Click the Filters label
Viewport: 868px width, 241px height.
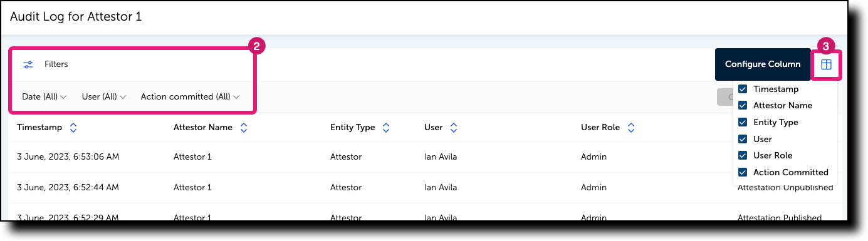(x=56, y=64)
